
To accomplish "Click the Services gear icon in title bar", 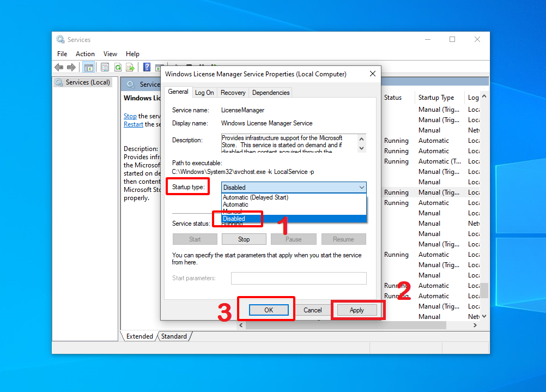I will click(x=60, y=39).
